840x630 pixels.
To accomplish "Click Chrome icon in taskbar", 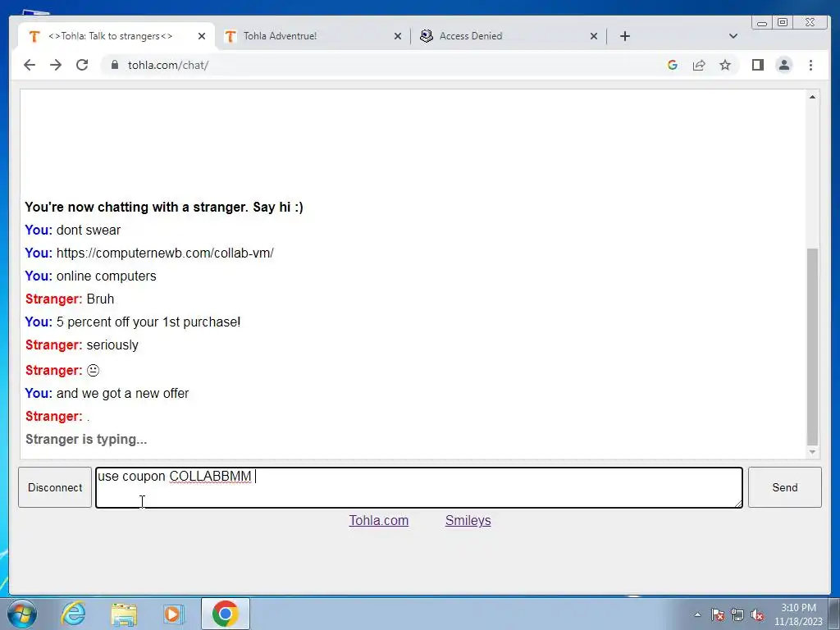I will pyautogui.click(x=225, y=614).
